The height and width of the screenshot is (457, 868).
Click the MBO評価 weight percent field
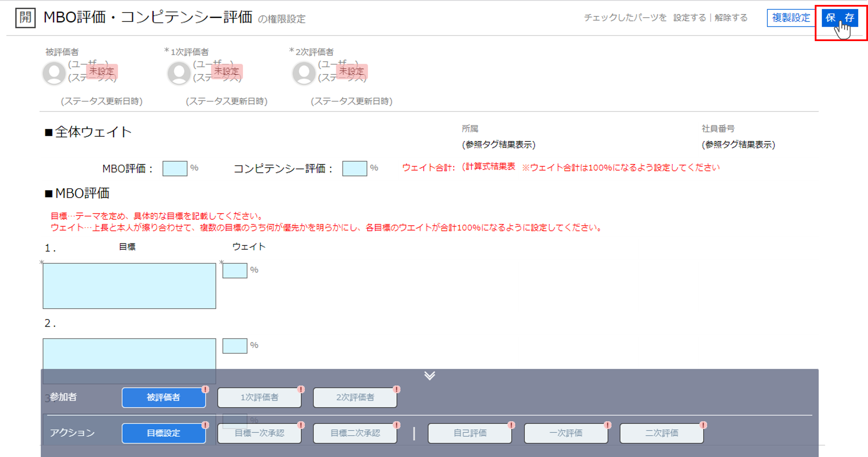174,169
